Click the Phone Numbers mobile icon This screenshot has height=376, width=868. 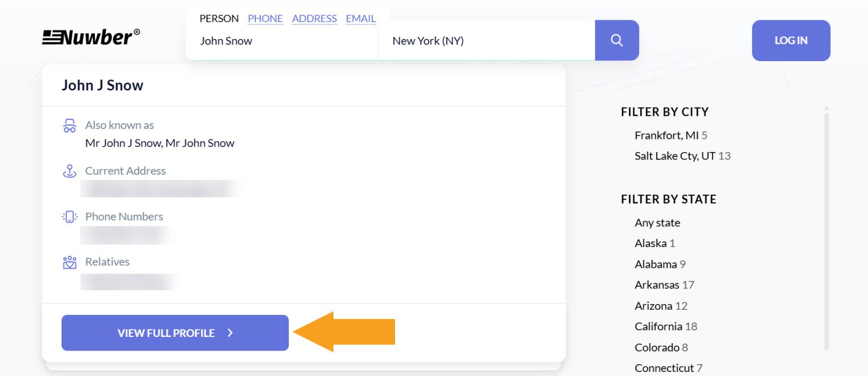coord(69,216)
